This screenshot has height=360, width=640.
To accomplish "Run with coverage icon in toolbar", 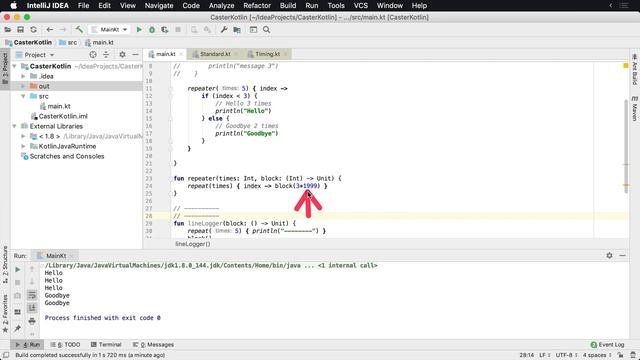I will click(x=164, y=30).
